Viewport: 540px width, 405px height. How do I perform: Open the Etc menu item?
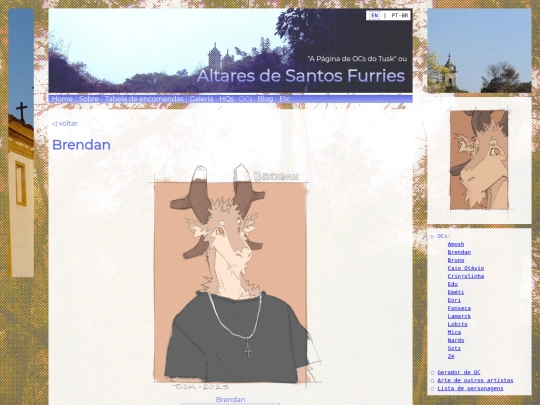pyautogui.click(x=284, y=99)
